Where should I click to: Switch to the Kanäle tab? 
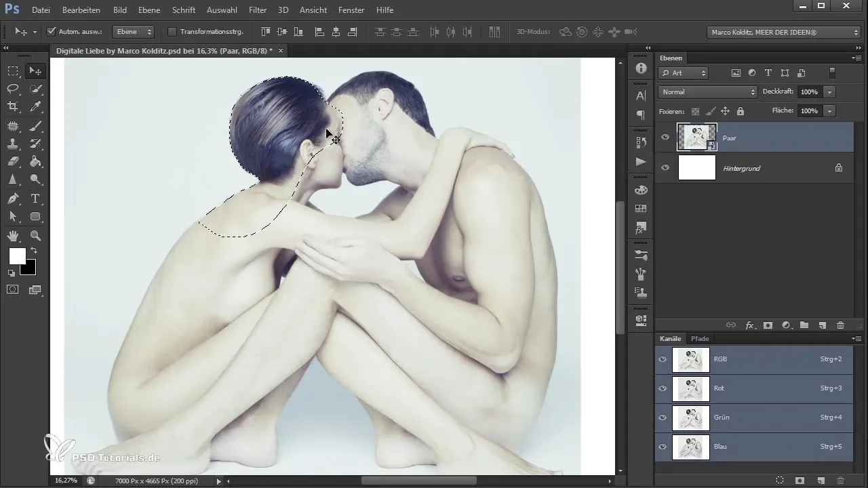(x=671, y=338)
